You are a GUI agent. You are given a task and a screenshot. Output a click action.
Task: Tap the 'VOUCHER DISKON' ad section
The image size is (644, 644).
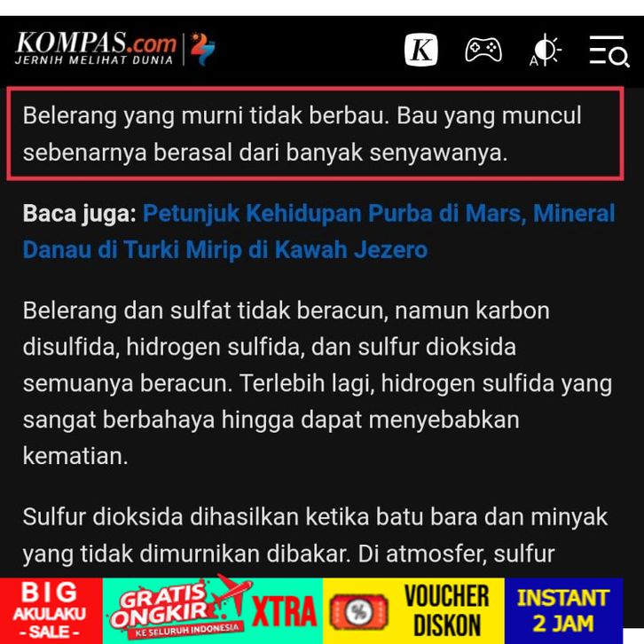(447, 610)
